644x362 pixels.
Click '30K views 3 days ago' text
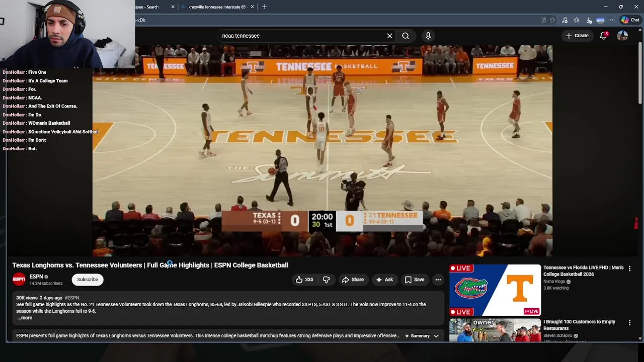point(39,298)
